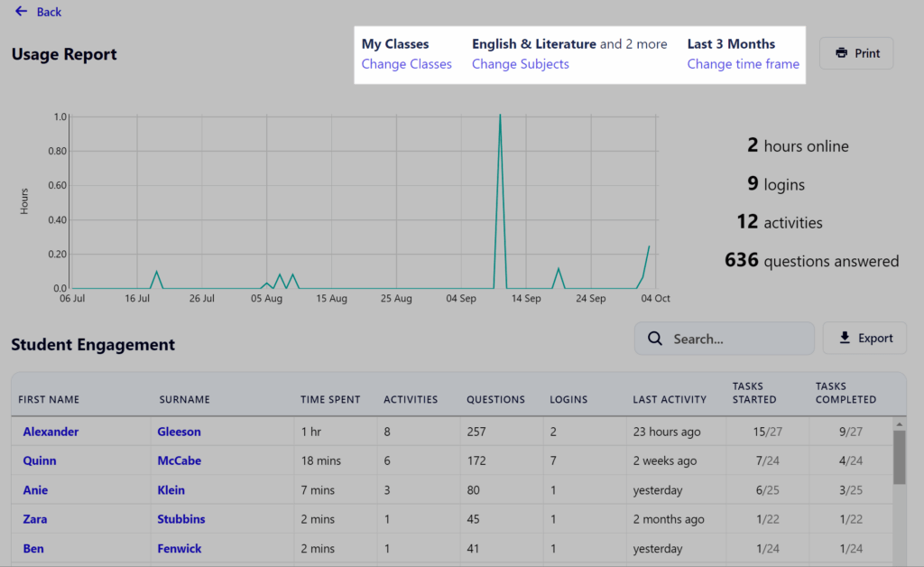Open the McCabe surname link
This screenshot has height=567, width=924.
pos(180,460)
